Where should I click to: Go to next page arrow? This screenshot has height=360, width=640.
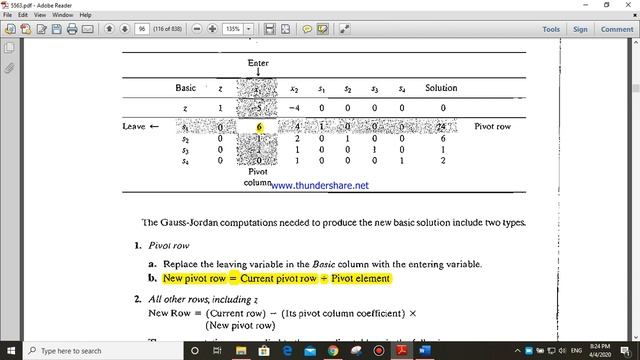point(124,29)
